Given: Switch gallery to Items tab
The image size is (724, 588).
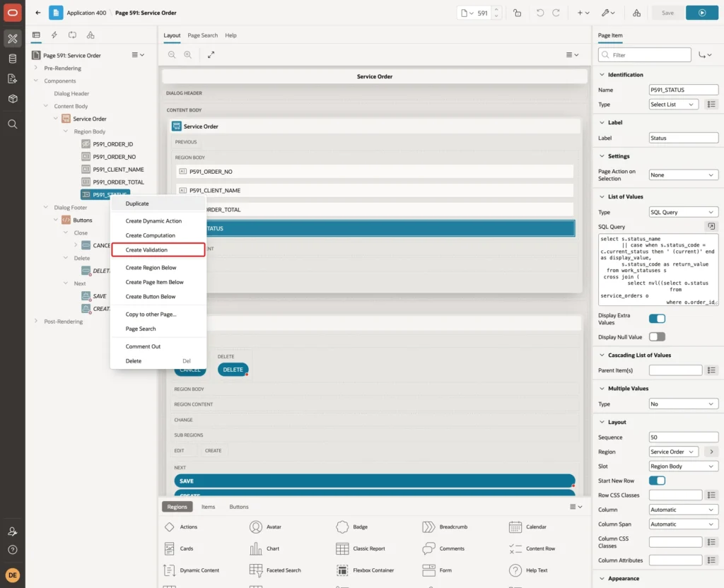Looking at the screenshot, I should [x=209, y=506].
